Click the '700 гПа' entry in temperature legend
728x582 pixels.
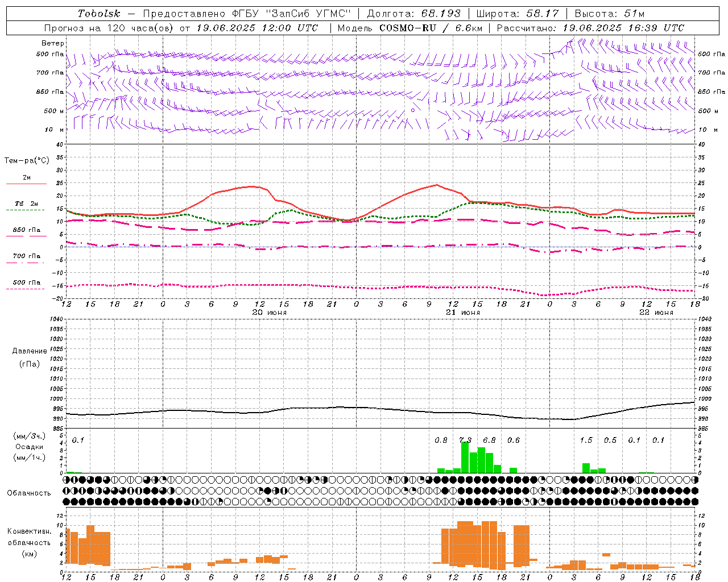point(26,256)
